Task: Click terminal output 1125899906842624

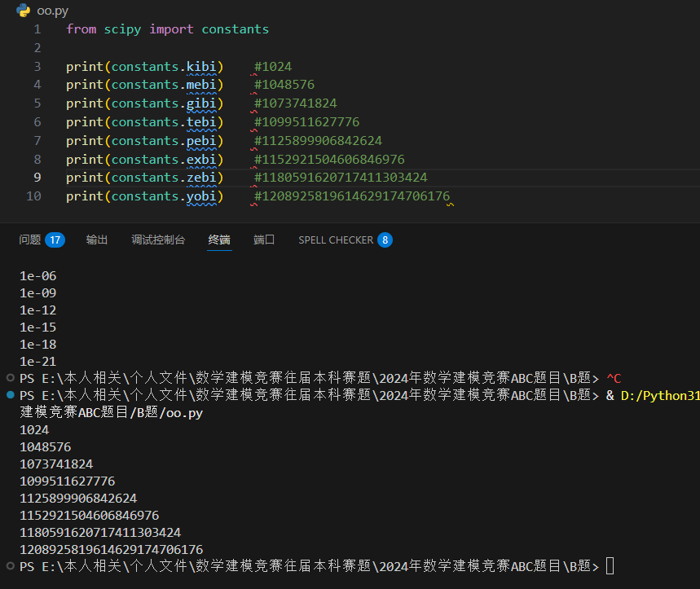Action: pyautogui.click(x=78, y=499)
